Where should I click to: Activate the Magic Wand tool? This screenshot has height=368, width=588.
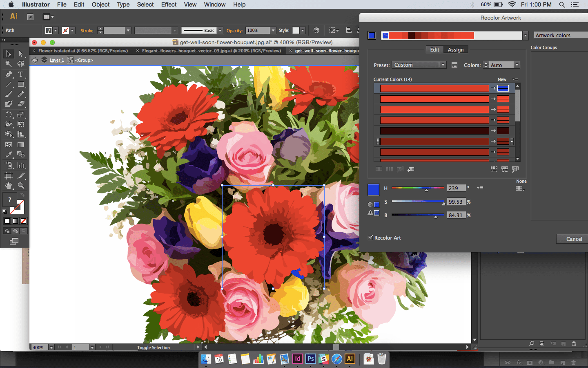coord(8,63)
